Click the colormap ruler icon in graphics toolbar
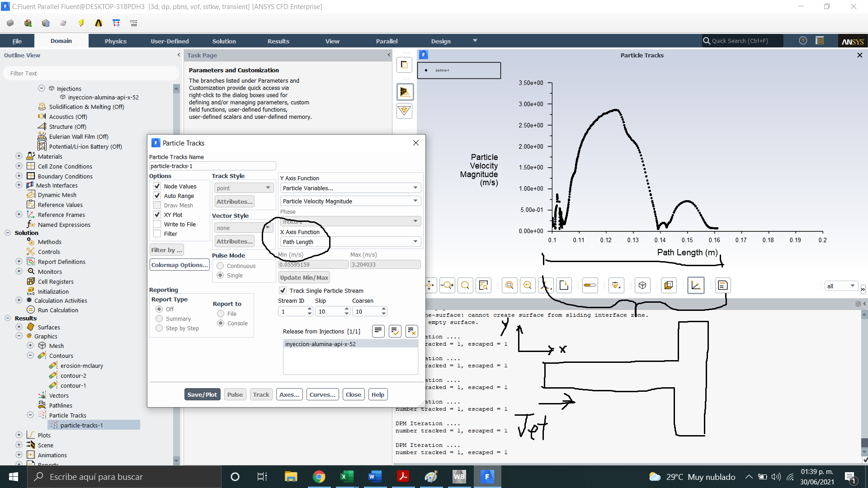This screenshot has width=868, height=488. pyautogui.click(x=590, y=286)
